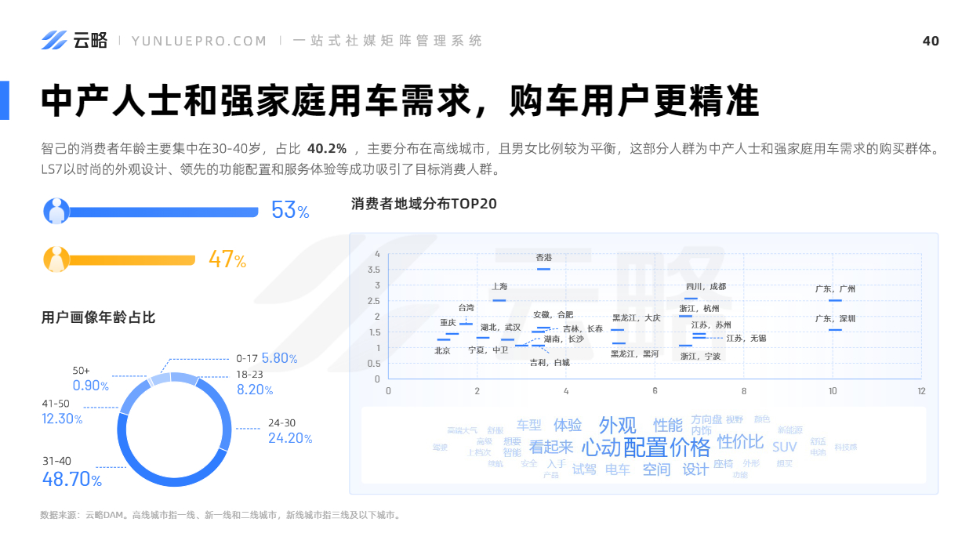This screenshot has width=980, height=551.
Task: Select the 江苏，无锡 data label
Action: (746, 339)
